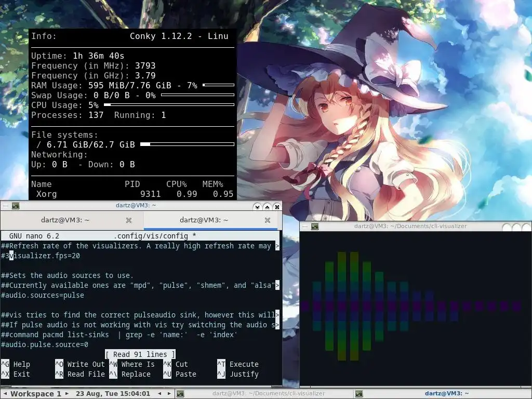The height and width of the screenshot is (399, 532).
Task: Click the ^T Execute shortcut in nano
Action: coord(238,364)
